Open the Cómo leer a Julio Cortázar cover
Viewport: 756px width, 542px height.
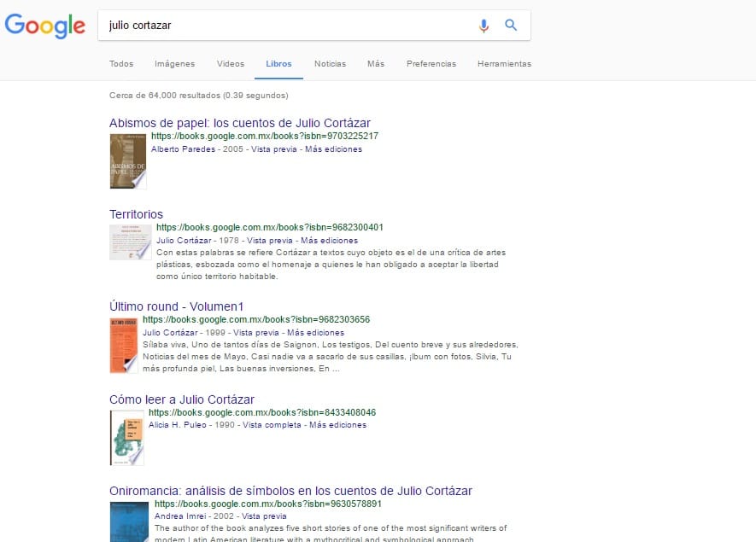(126, 438)
